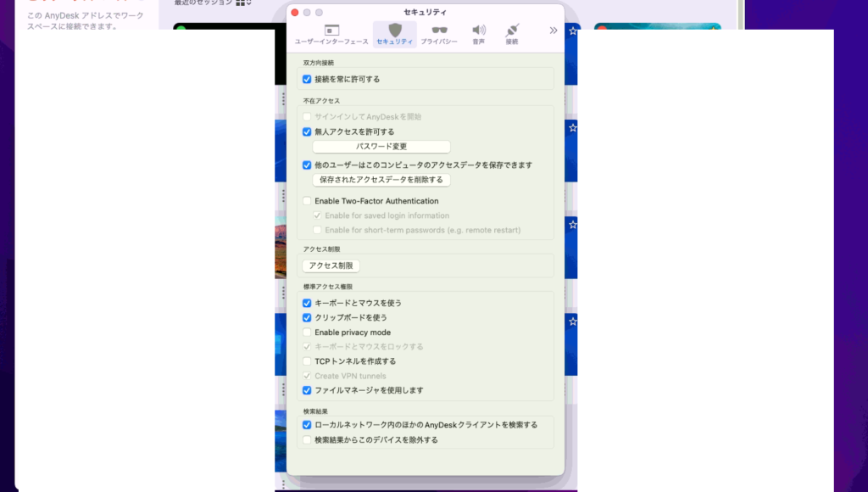
Task: Check Enable for short-term passwords option
Action: (x=317, y=230)
